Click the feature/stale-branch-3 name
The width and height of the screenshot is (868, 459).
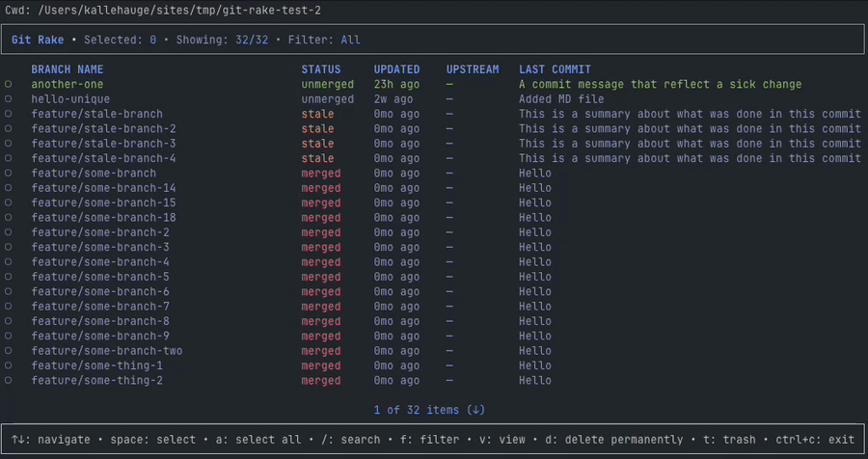103,144
